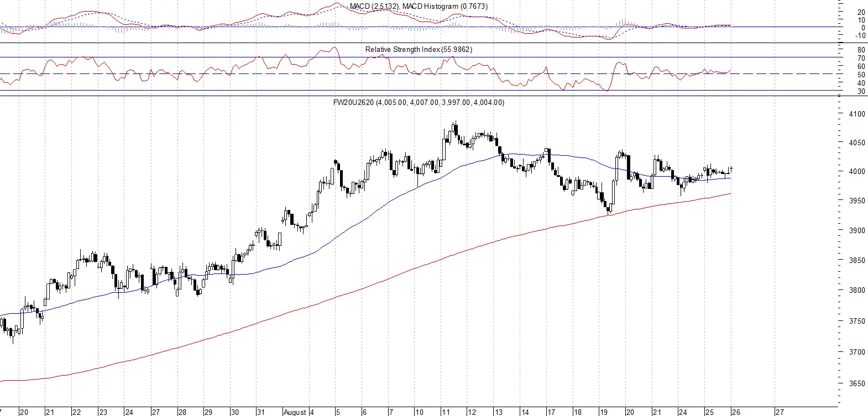Select date axis label 31
This screenshot has width=868, height=416.
pyautogui.click(x=261, y=412)
